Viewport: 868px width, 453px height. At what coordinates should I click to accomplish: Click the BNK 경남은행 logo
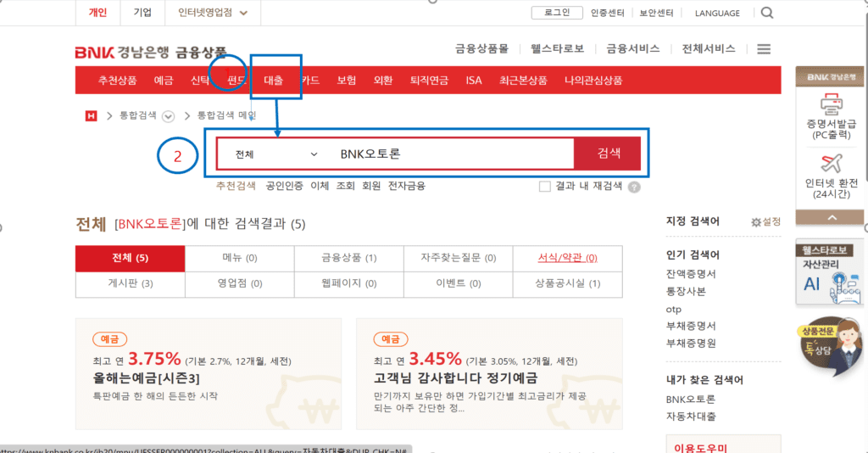point(122,53)
